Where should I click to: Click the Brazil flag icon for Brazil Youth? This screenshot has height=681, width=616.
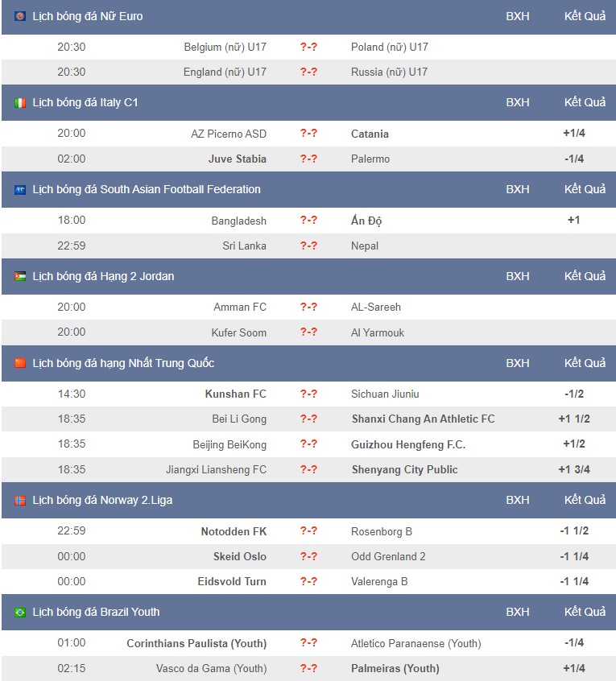pyautogui.click(x=20, y=613)
